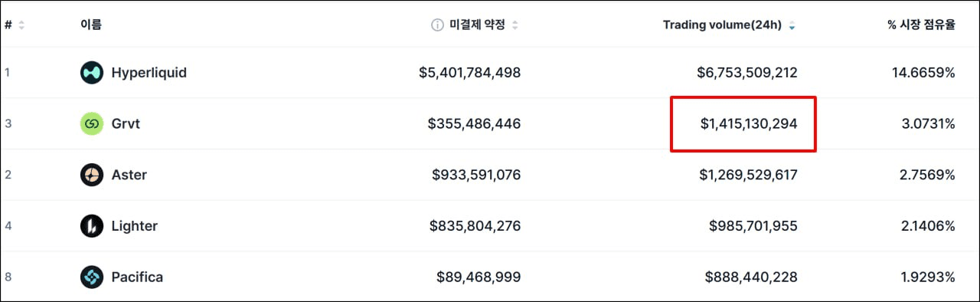Viewport: 980px width, 302px height.
Task: Open the Aster exchange link
Action: (x=129, y=175)
